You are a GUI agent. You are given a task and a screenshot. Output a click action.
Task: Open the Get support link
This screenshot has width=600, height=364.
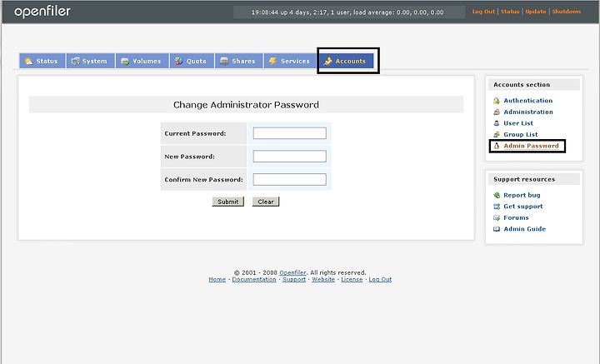click(523, 207)
